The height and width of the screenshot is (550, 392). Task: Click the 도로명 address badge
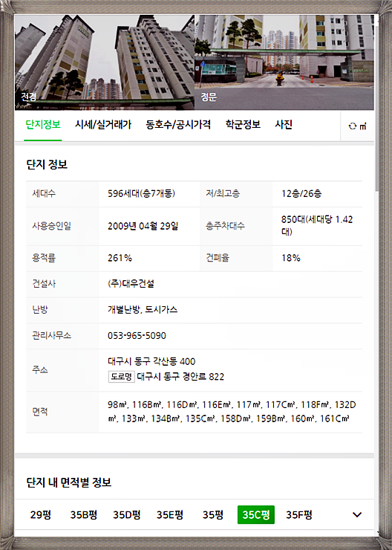coord(121,377)
